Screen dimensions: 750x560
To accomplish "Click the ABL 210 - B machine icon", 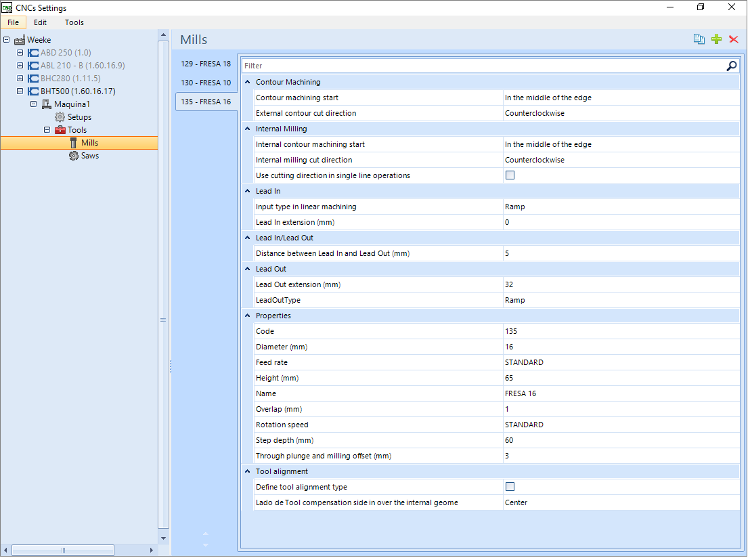I will [x=33, y=66].
